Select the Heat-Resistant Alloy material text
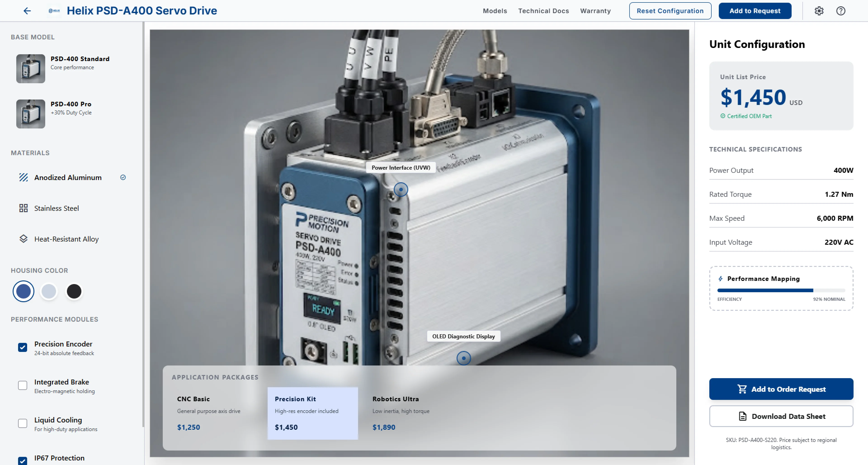 [x=66, y=239]
